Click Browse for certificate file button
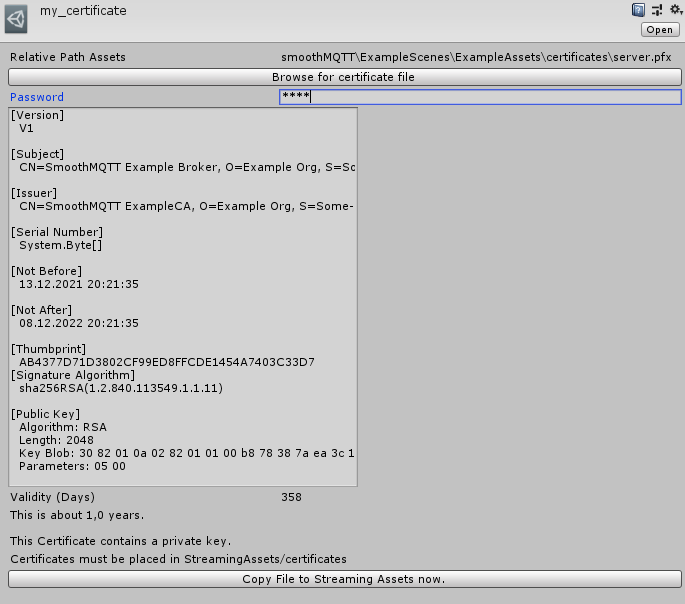Screen dimensions: 685x604 coord(345,77)
